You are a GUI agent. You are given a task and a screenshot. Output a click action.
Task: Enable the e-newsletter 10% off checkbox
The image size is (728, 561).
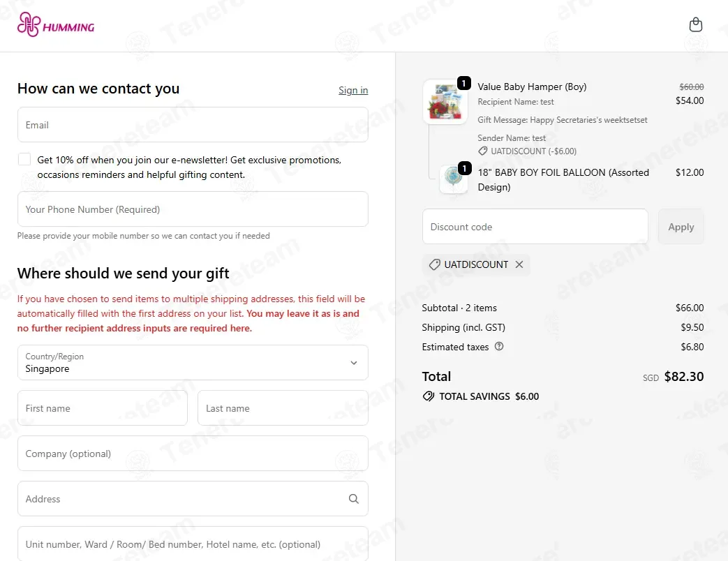[24, 160]
